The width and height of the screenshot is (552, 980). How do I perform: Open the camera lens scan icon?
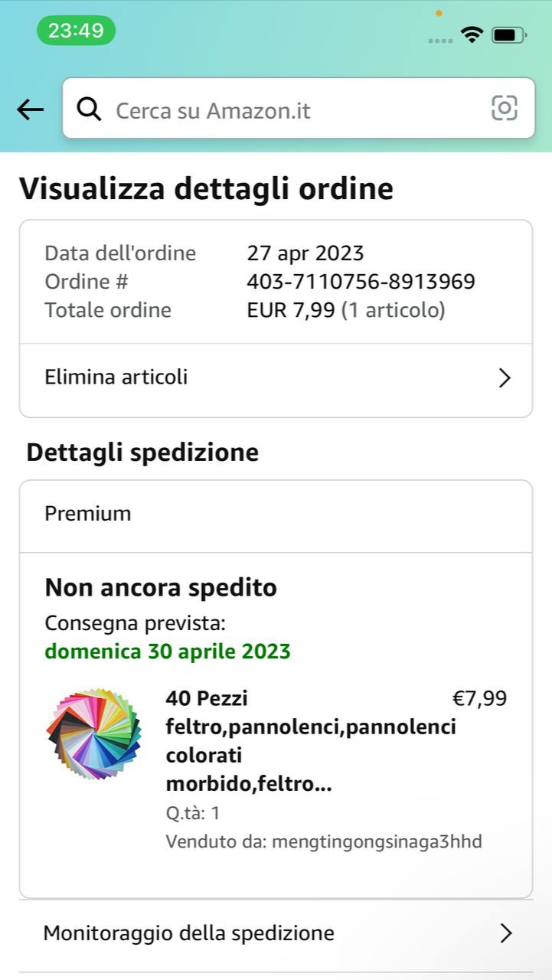point(504,108)
